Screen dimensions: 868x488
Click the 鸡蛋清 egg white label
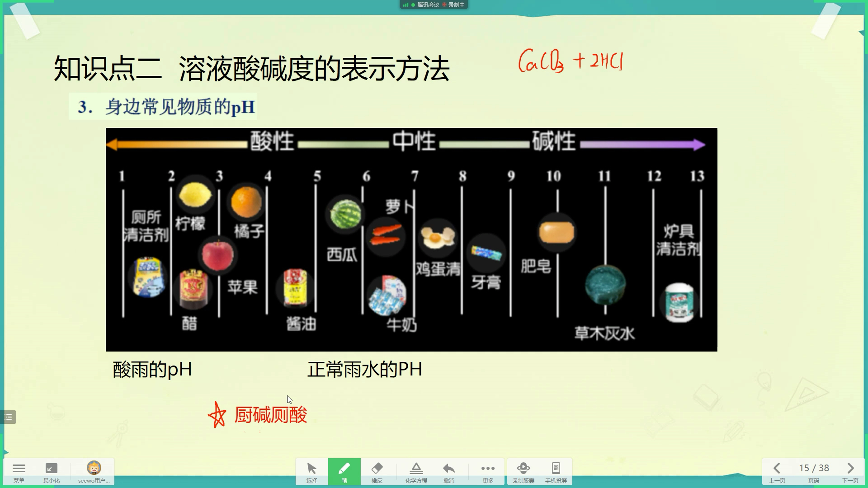[438, 269]
